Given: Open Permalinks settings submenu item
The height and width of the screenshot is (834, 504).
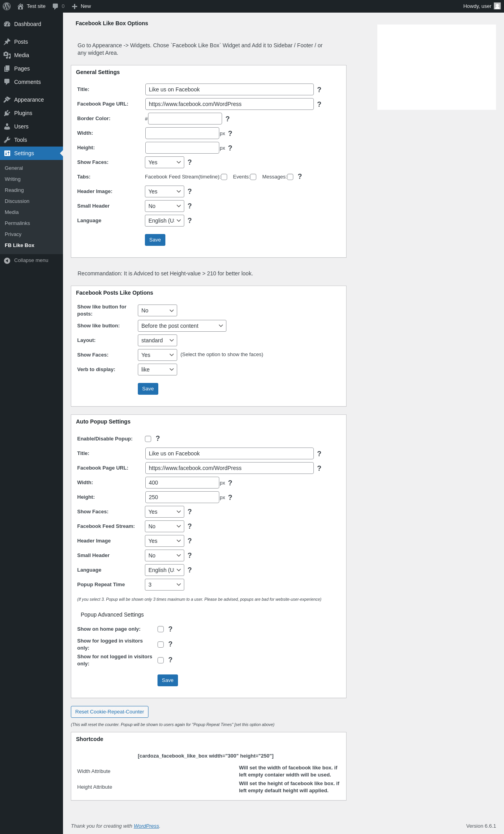Looking at the screenshot, I should click(17, 223).
